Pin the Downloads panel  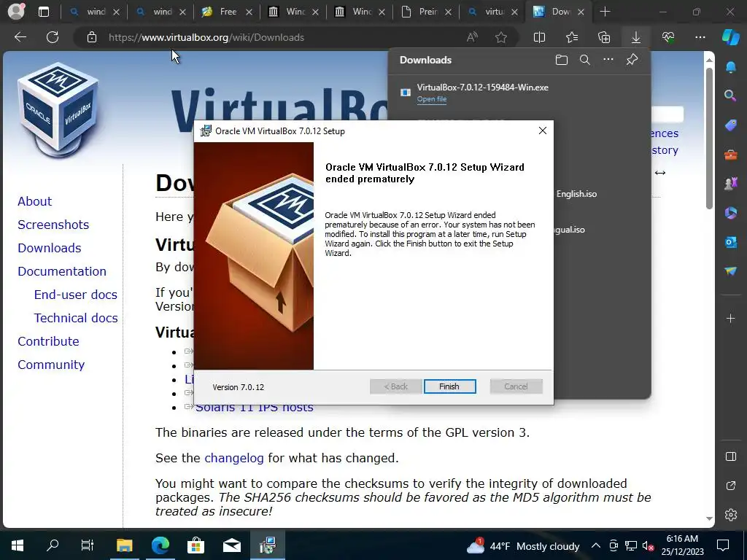point(632,60)
